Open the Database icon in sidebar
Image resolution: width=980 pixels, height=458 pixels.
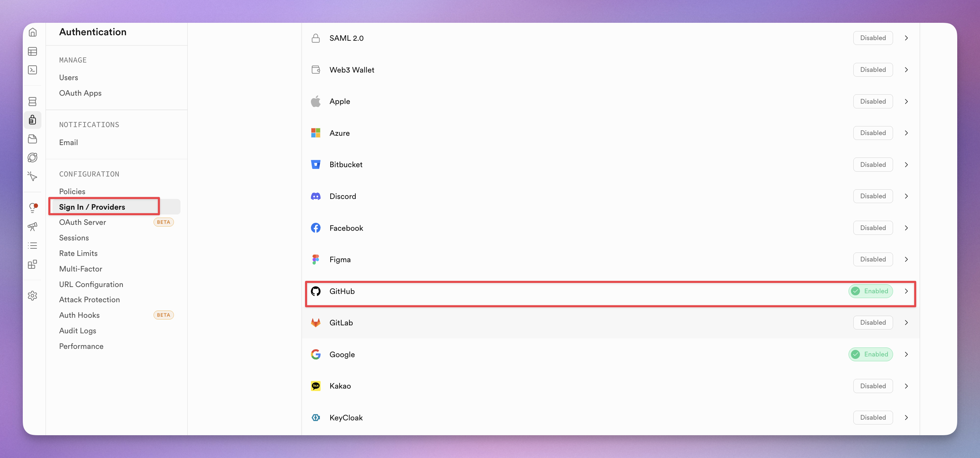[32, 101]
